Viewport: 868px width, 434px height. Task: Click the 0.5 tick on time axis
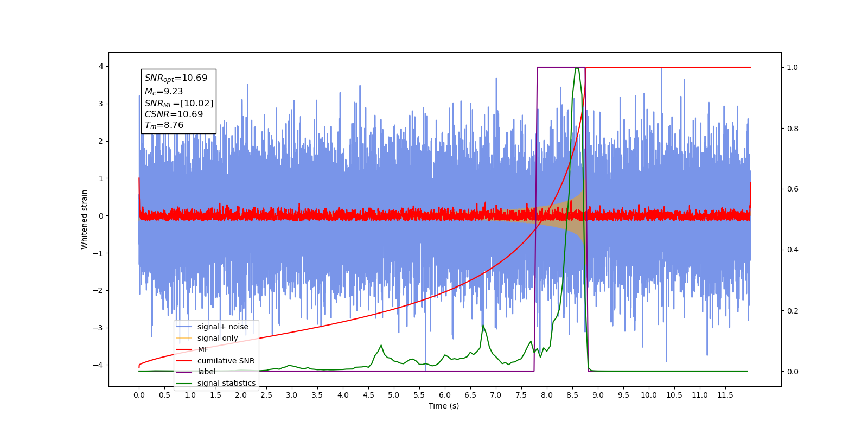pos(164,395)
